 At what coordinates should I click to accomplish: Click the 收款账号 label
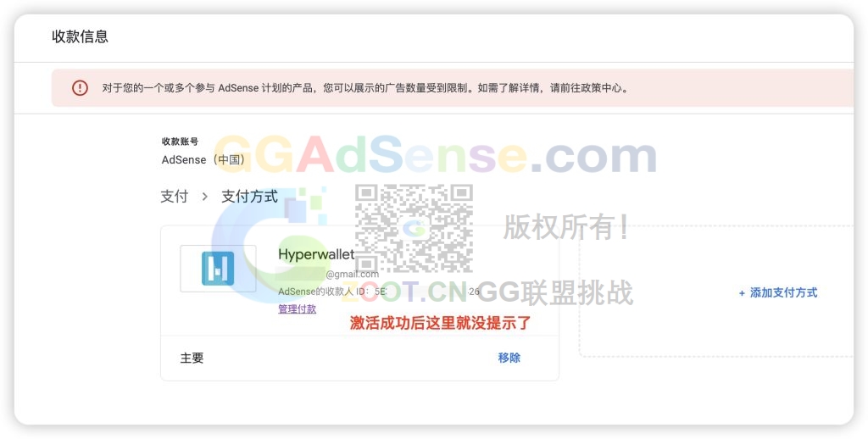pos(180,142)
